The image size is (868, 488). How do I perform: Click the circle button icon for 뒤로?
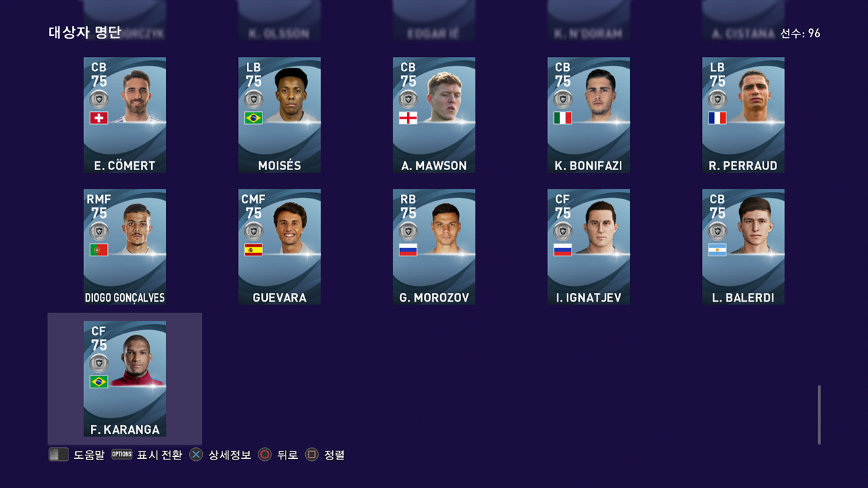pyautogui.click(x=265, y=455)
